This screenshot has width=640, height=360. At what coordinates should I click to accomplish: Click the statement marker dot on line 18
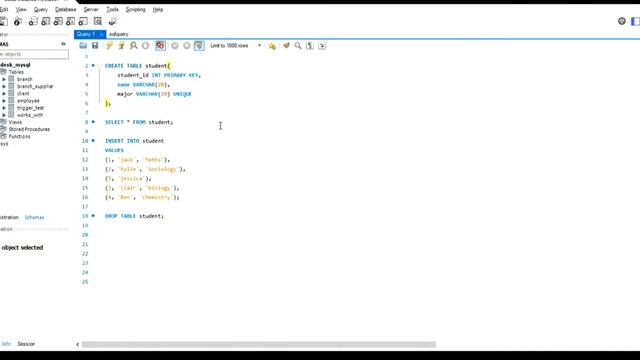93,216
